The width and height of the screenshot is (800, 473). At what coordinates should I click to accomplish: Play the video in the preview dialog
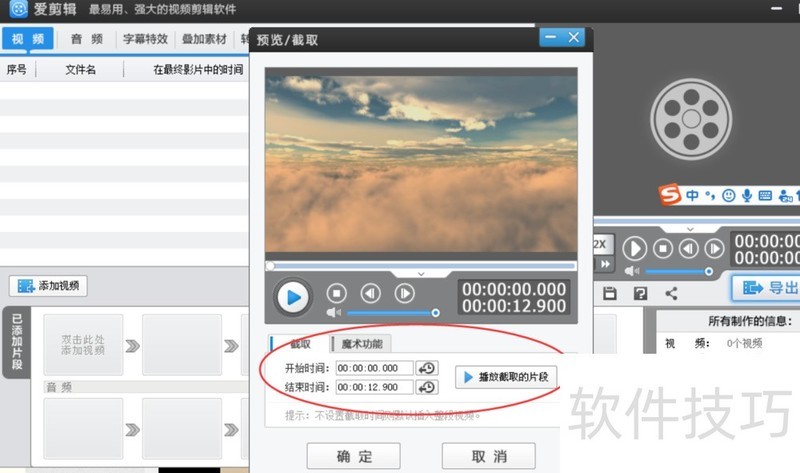[293, 297]
